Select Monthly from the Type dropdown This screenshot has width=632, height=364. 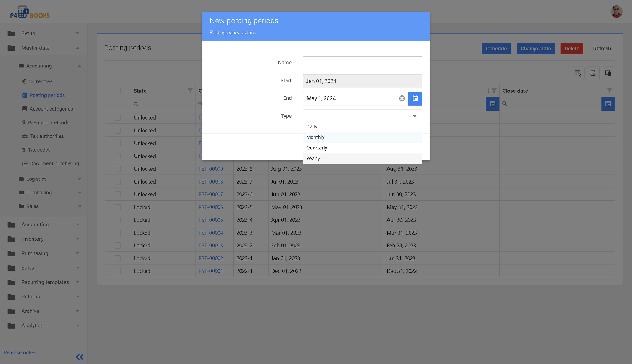click(315, 137)
